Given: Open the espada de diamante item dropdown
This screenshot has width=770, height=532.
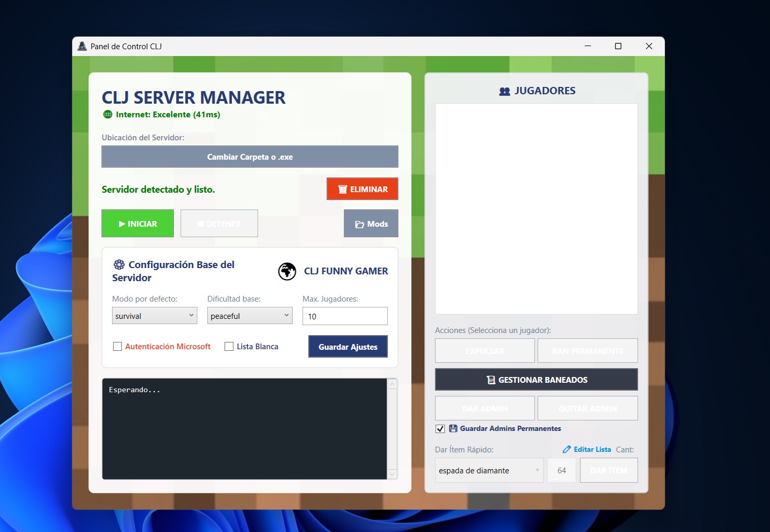Looking at the screenshot, I should click(489, 470).
